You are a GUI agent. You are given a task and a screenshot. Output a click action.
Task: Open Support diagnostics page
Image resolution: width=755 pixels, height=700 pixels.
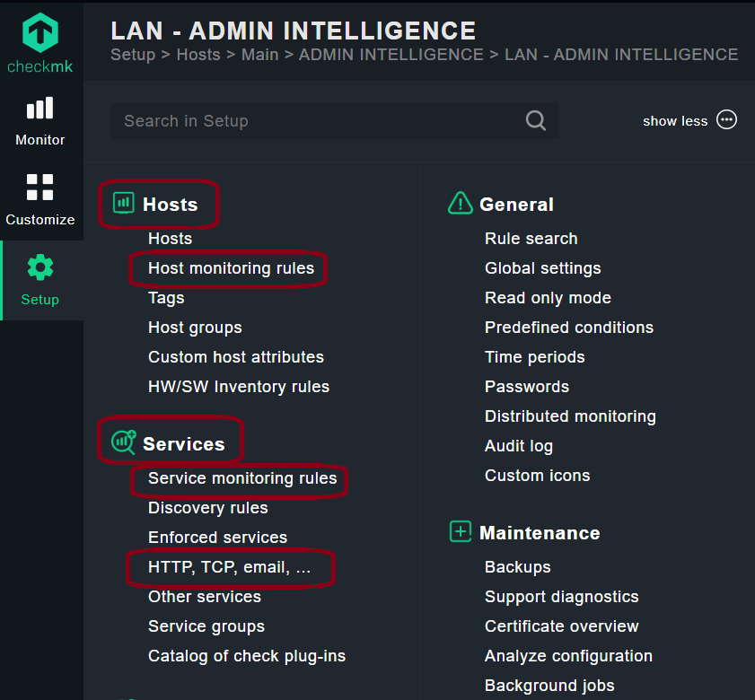pos(561,597)
